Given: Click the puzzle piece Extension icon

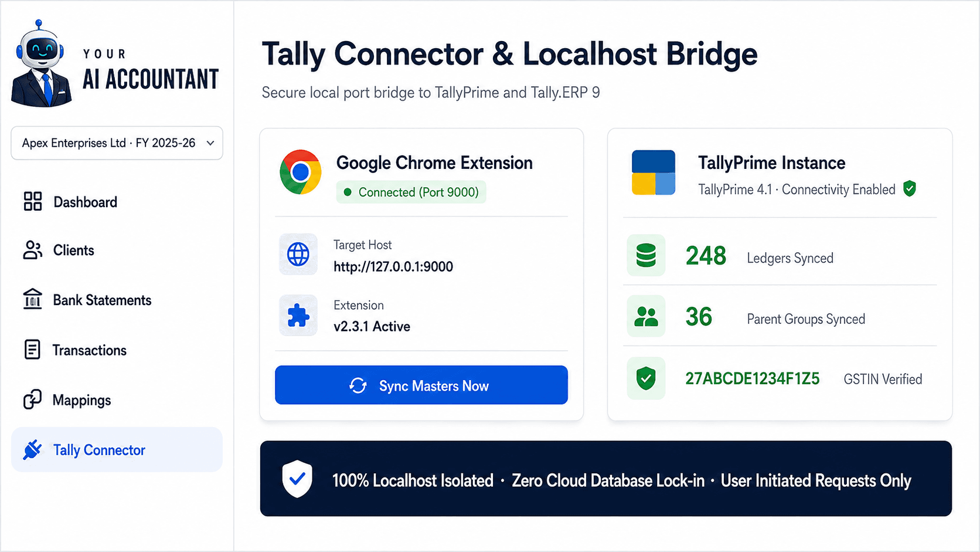Looking at the screenshot, I should pos(298,316).
